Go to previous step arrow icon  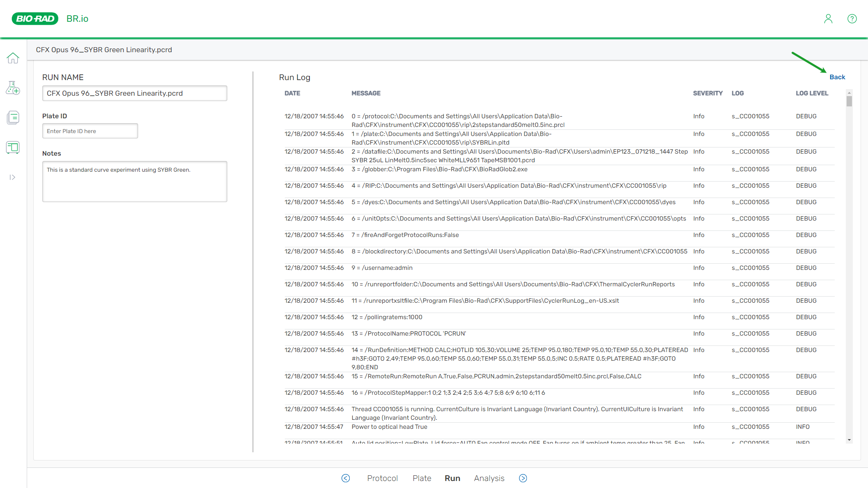click(x=346, y=478)
